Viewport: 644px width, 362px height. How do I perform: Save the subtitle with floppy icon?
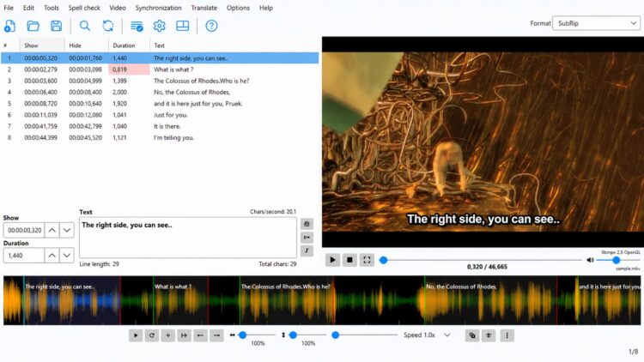pyautogui.click(x=57, y=26)
